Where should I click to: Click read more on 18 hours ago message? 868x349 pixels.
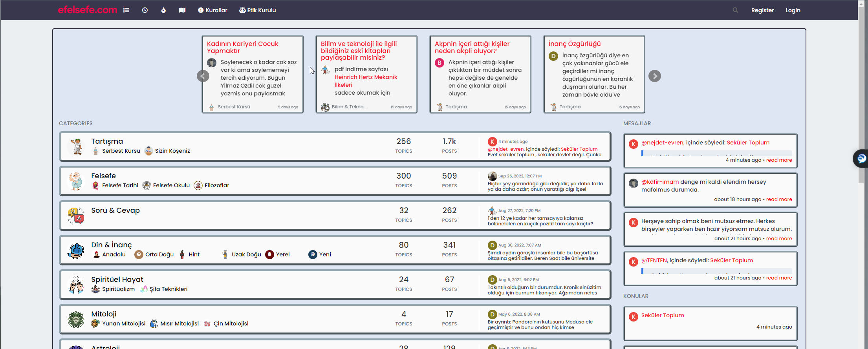click(x=779, y=199)
